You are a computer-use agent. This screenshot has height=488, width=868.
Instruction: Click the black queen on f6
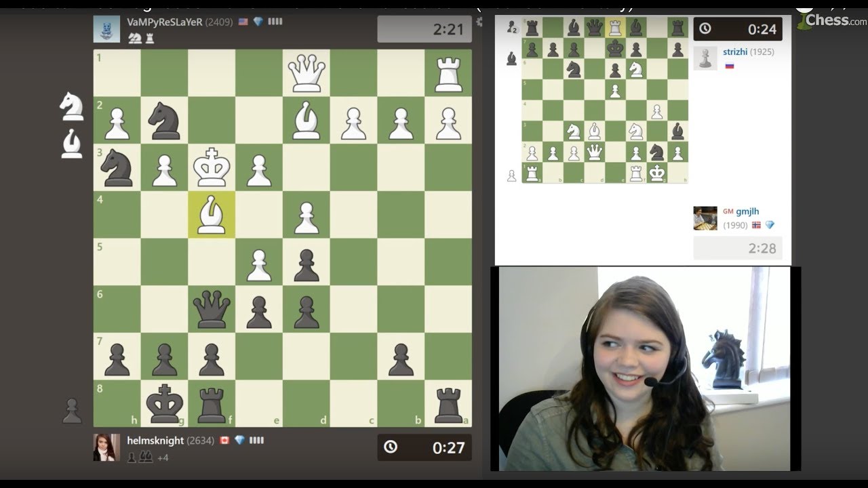(212, 309)
